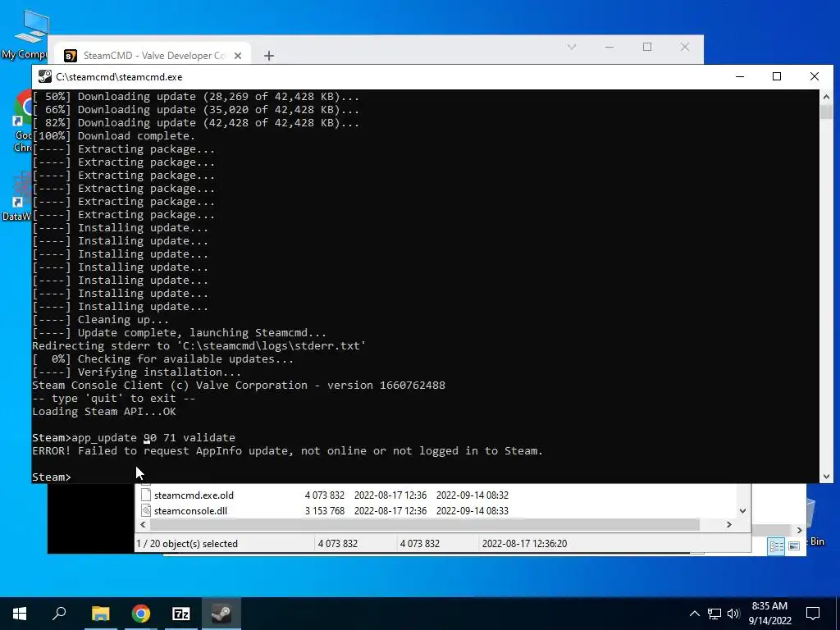Click 'Update complete, launching Steamcmd...' line
The height and width of the screenshot is (630, 840).
[x=180, y=333]
